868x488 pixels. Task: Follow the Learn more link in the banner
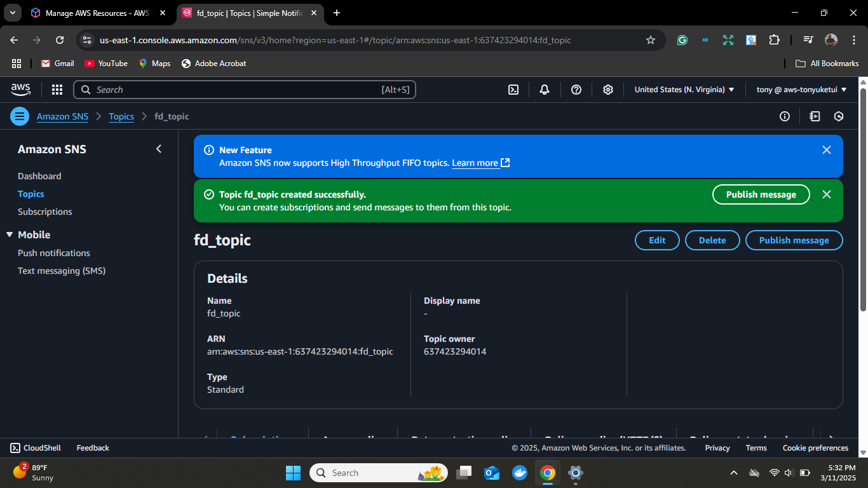480,163
